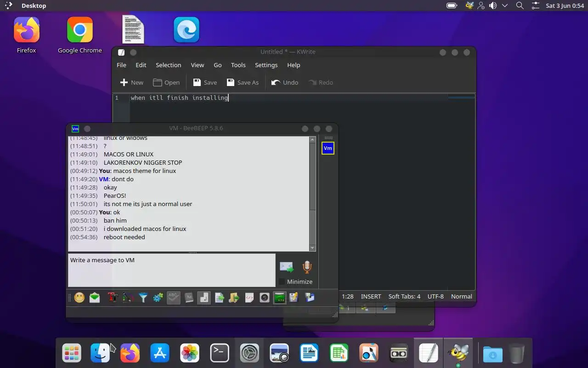Screen dimensions: 588x368
Task: Click the New button in KWrite toolbar
Action: click(x=131, y=82)
